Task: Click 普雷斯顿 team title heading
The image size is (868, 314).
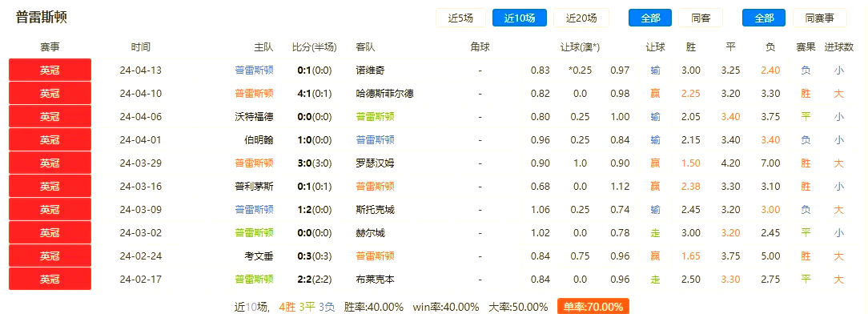Action: tap(42, 17)
